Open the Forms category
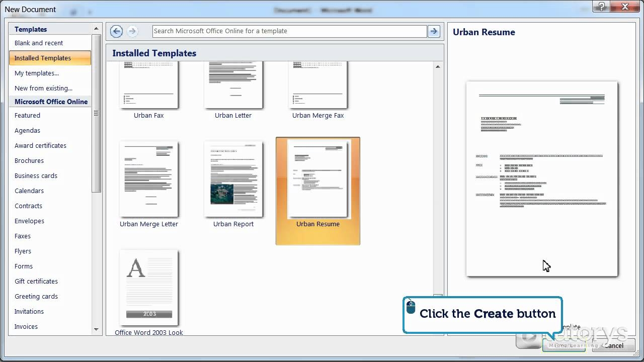The height and width of the screenshot is (362, 644). [50, 266]
